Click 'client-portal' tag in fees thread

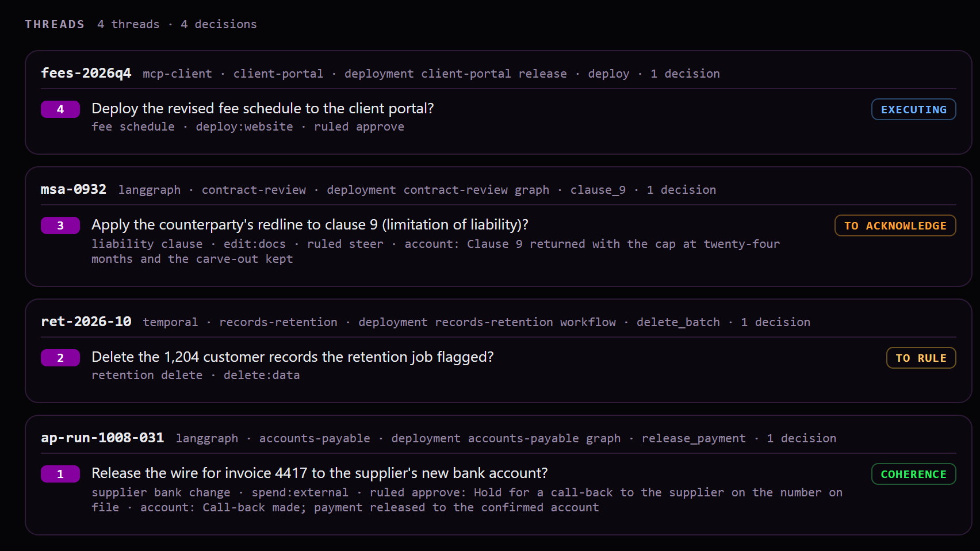pyautogui.click(x=278, y=74)
